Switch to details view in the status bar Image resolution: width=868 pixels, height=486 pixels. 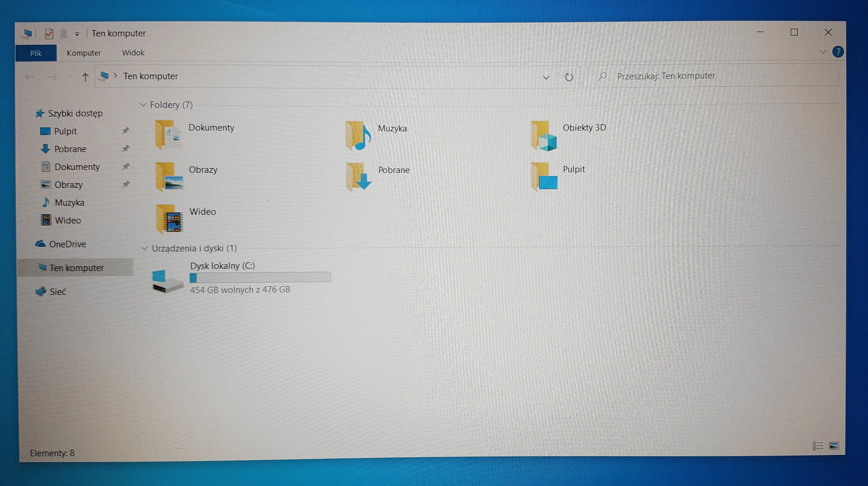[x=818, y=446]
